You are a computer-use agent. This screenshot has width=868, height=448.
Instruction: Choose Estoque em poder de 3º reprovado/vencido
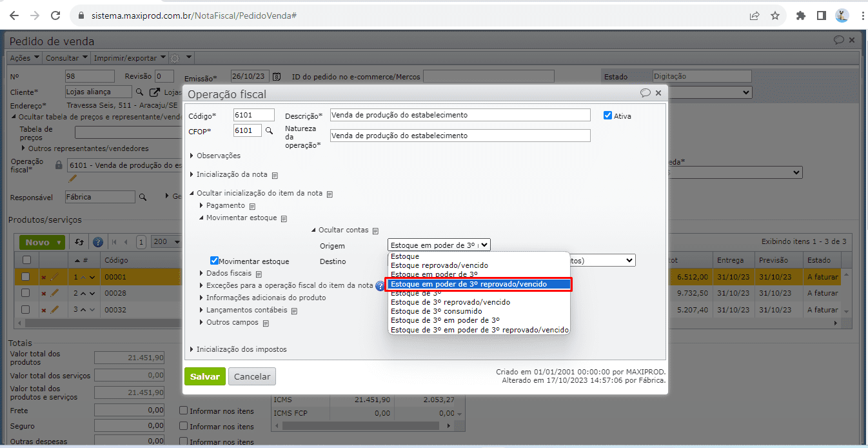point(478,284)
